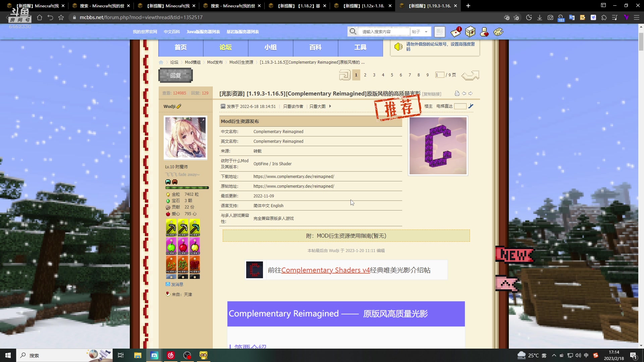Open the extension icon with 183 badge
This screenshot has height=362, width=644.
click(x=561, y=18)
